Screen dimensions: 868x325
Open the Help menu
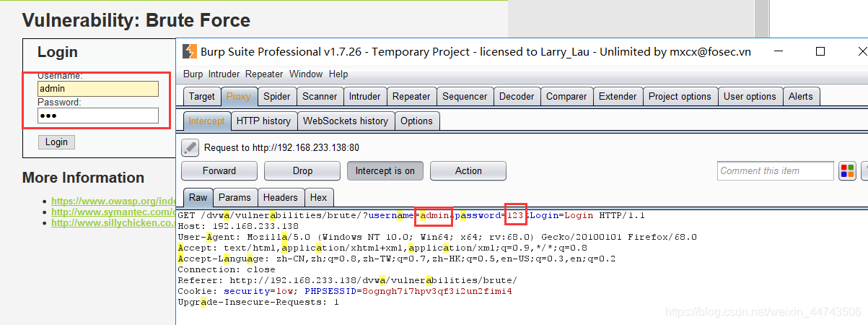pos(338,74)
